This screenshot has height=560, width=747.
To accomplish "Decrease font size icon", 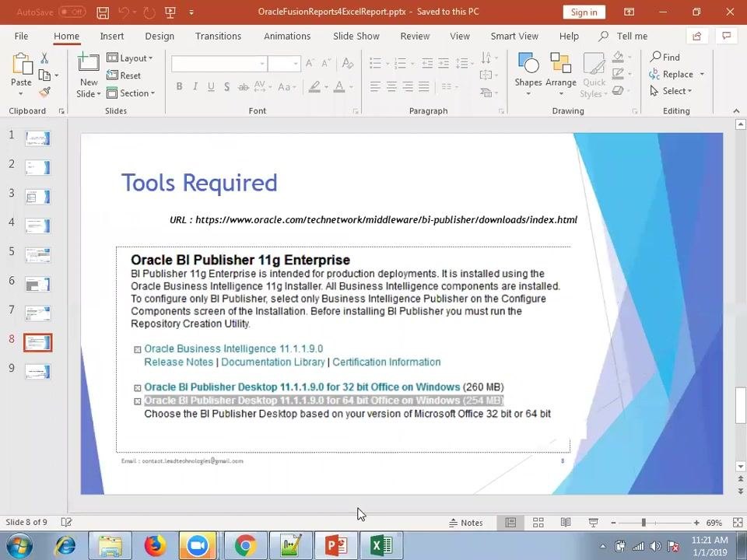I will pos(326,63).
